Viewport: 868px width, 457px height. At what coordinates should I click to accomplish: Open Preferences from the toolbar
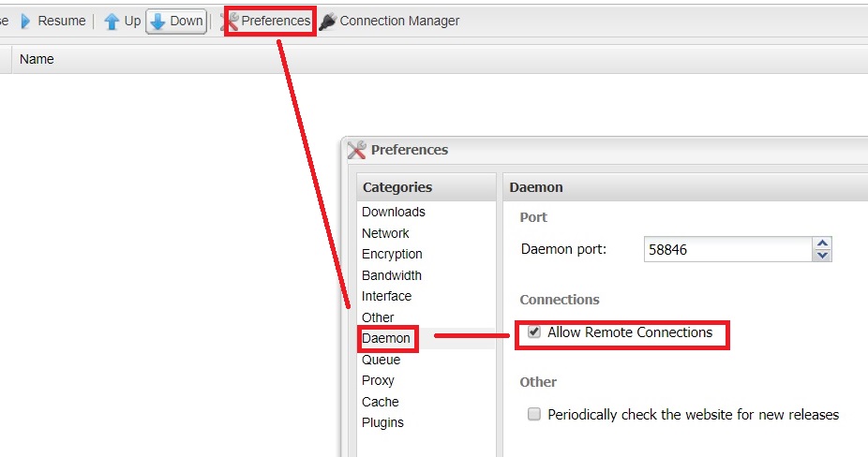[268, 21]
